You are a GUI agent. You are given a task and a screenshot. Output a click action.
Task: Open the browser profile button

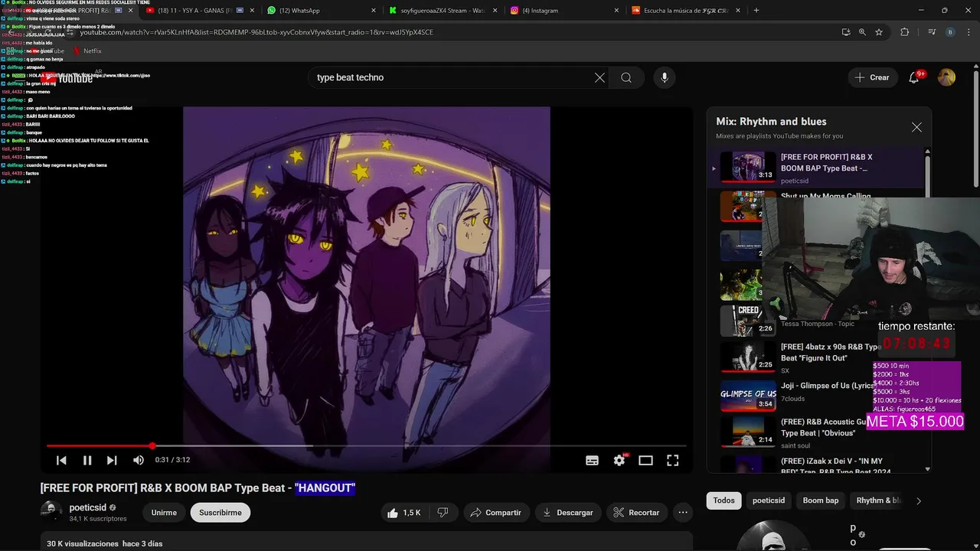(950, 32)
